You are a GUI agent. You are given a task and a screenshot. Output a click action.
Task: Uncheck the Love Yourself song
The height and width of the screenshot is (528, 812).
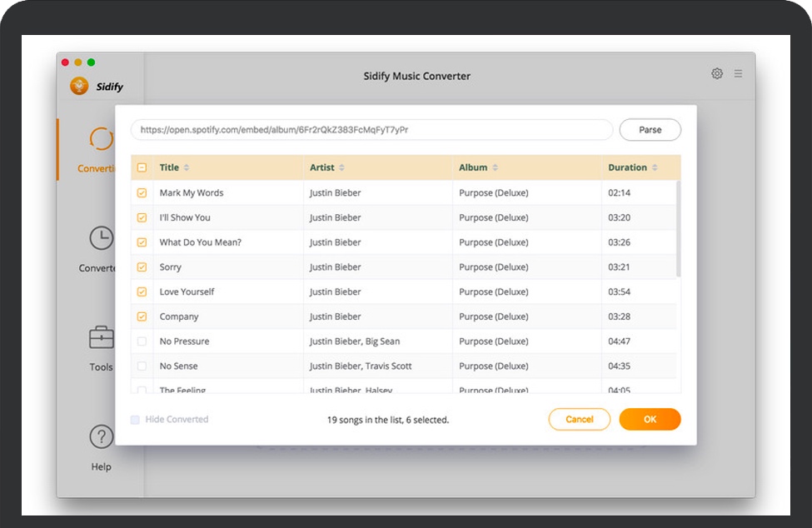pyautogui.click(x=142, y=291)
